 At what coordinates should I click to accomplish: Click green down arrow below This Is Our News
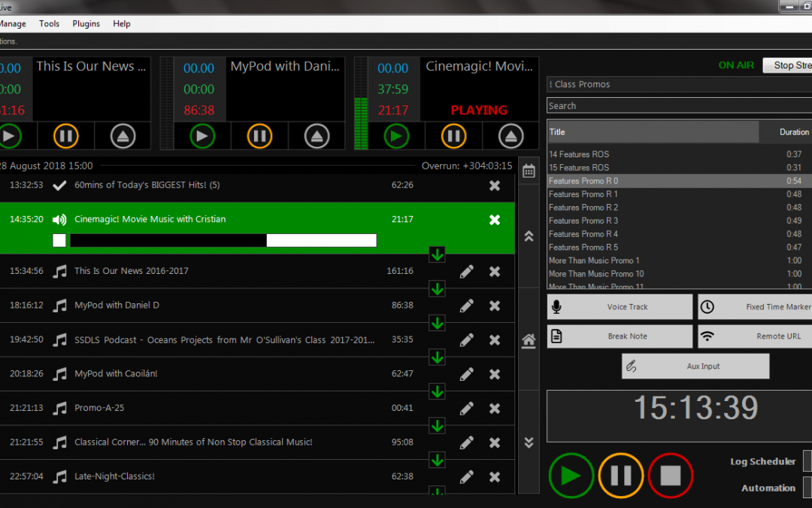tap(437, 289)
